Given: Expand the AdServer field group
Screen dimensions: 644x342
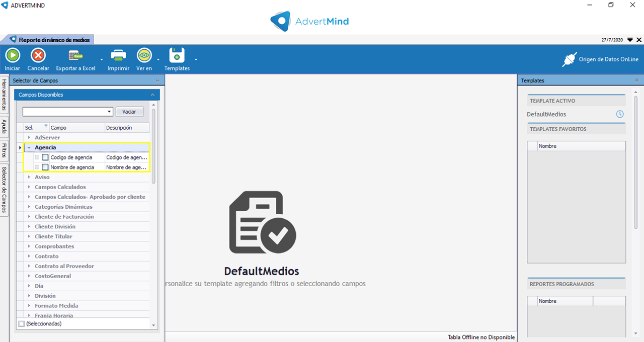Looking at the screenshot, I should click(x=29, y=137).
